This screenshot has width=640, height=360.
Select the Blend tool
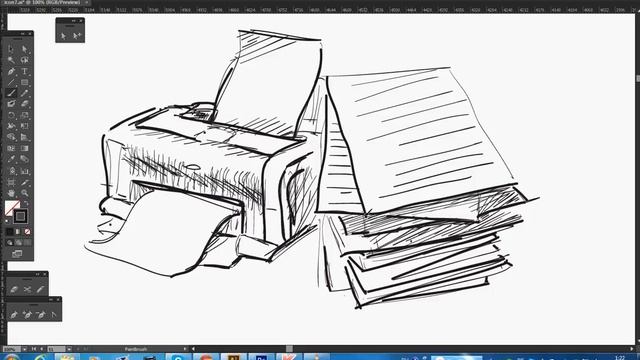[24, 159]
